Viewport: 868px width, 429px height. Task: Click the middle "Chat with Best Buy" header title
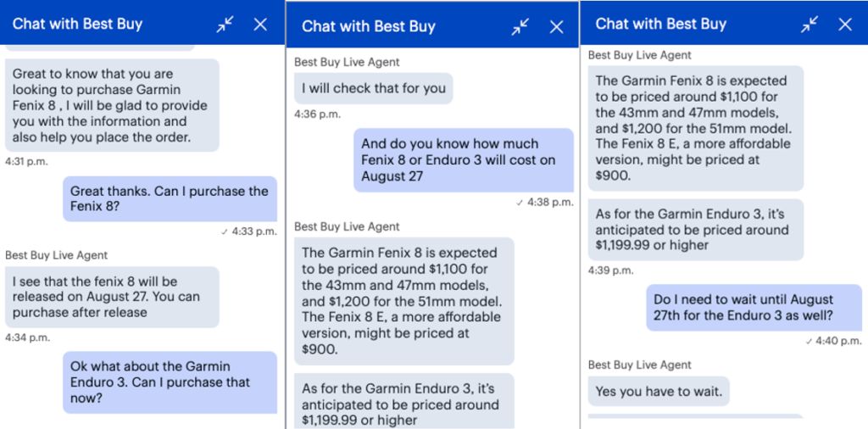coord(368,26)
